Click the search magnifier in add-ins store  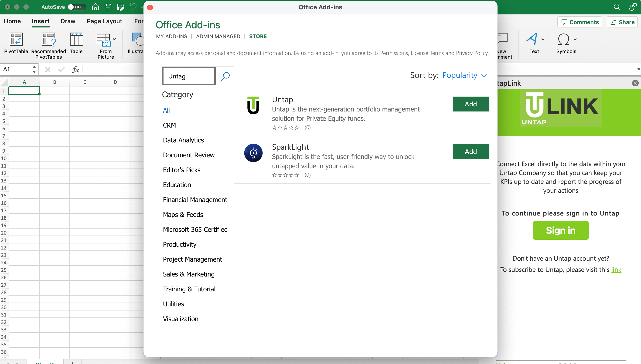coord(225,76)
